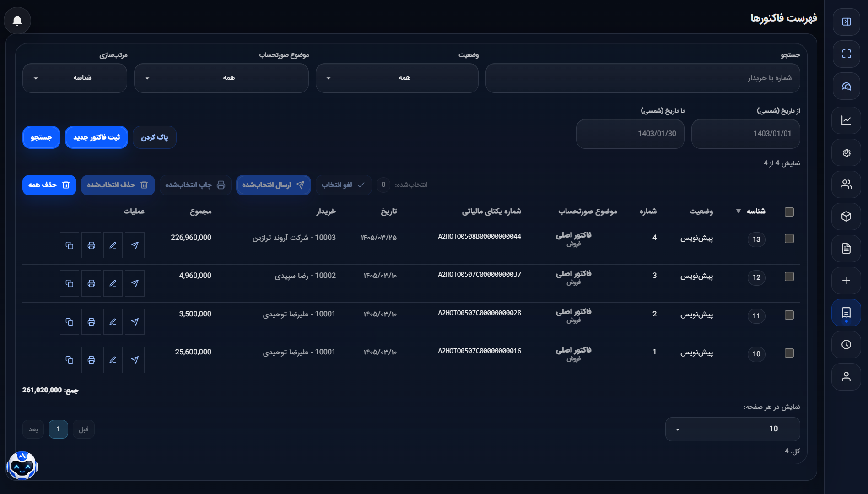Open the history clock icon in sidebar
Image resolution: width=868 pixels, height=494 pixels.
[x=846, y=344]
